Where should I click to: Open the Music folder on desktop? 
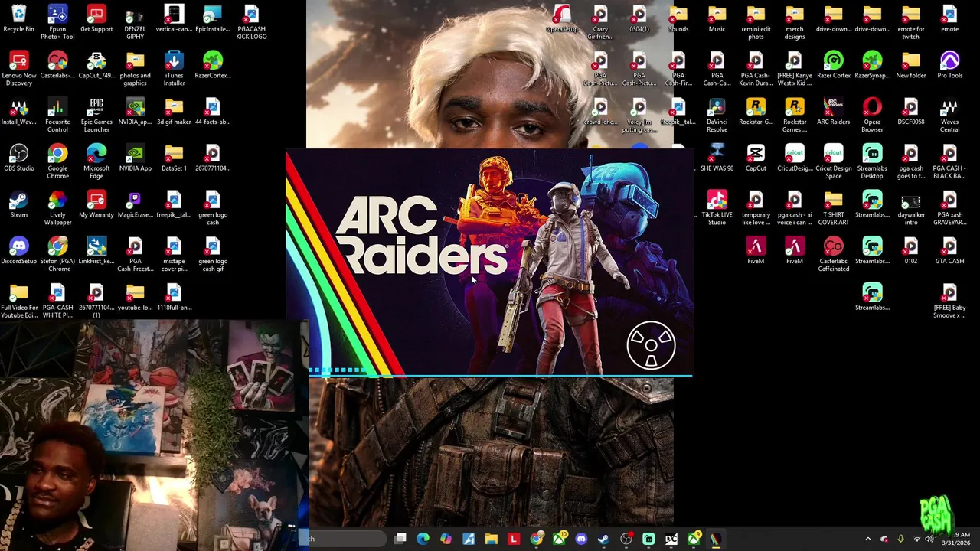point(717,19)
